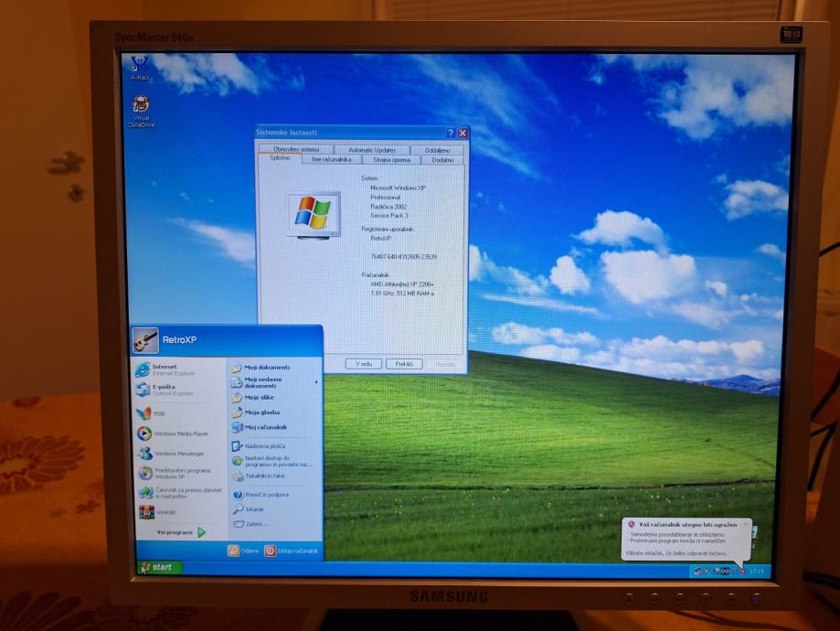This screenshot has width=840, height=631.
Task: Dismiss the security warning balloon
Action: pyautogui.click(x=745, y=524)
